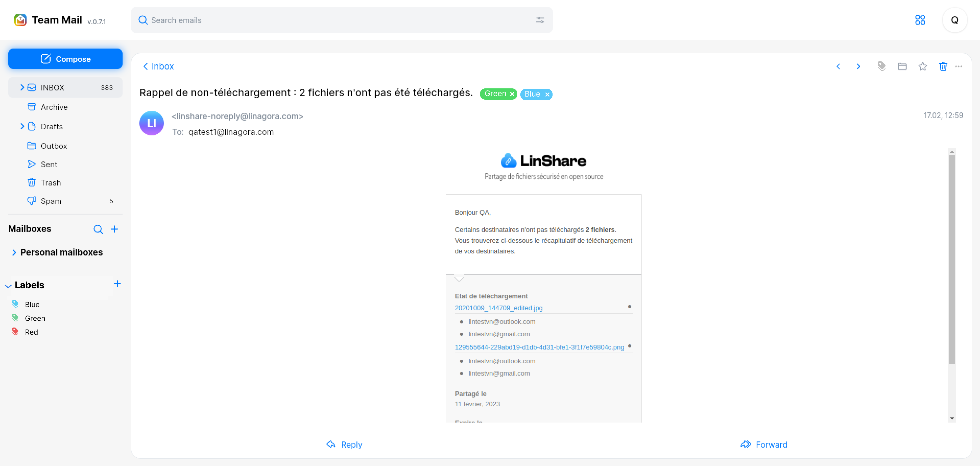
Task: Open the Outbox folder
Action: point(65,146)
